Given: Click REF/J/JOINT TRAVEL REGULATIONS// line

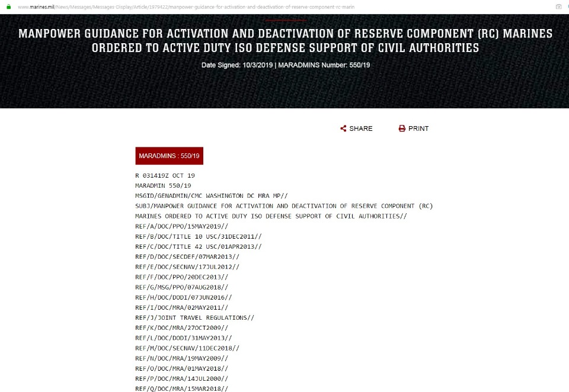Looking at the screenshot, I should tap(195, 317).
